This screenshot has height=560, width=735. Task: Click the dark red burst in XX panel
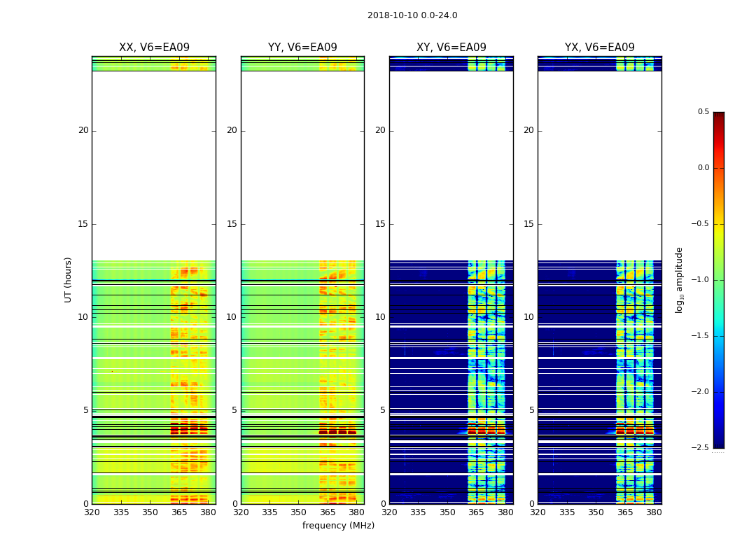point(189,429)
